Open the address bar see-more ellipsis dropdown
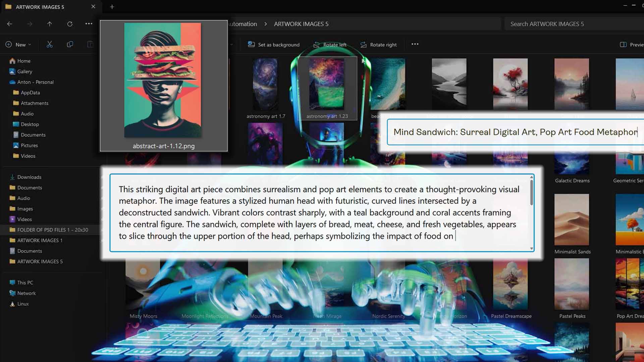644x362 pixels. pos(89,24)
